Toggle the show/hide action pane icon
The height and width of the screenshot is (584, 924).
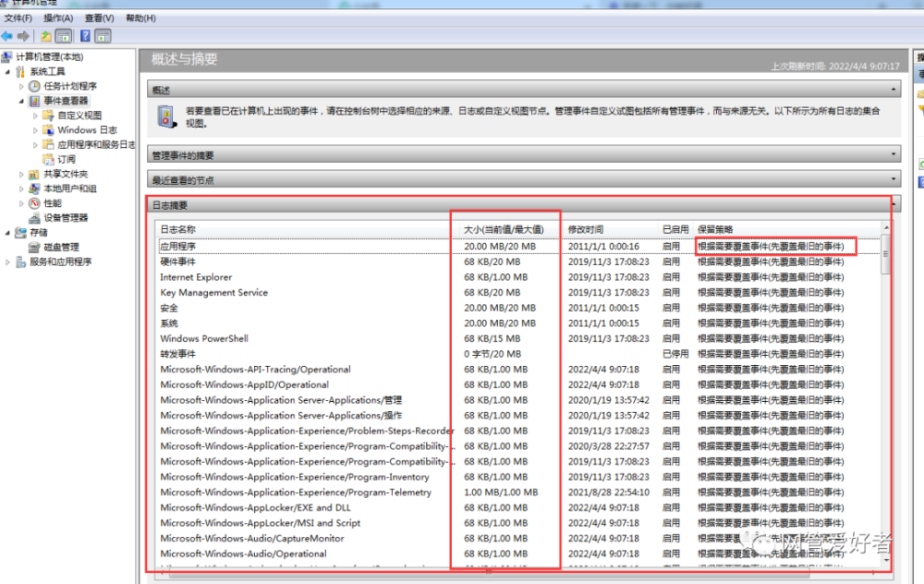(103, 37)
